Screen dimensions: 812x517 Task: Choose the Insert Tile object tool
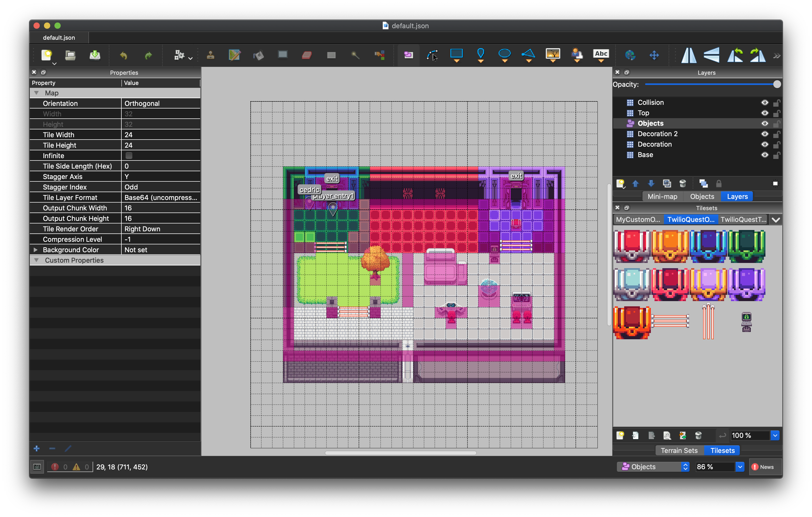coord(553,55)
